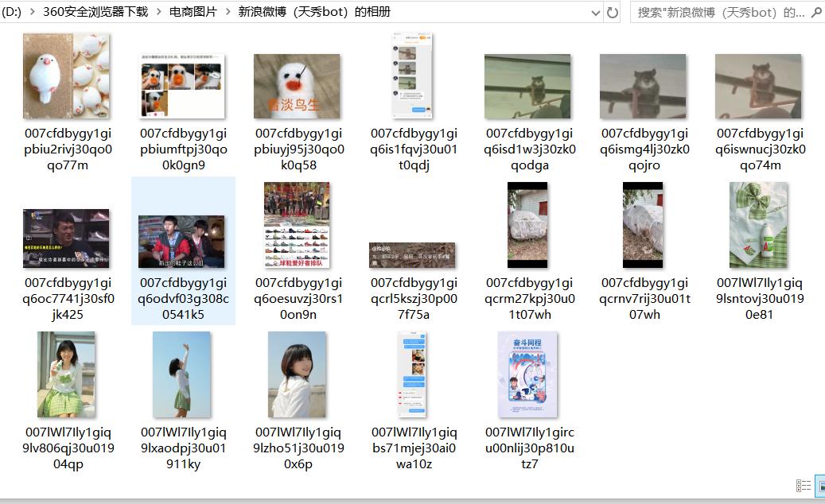Image resolution: width=825 pixels, height=504 pixels.
Task: Select the long chat screenshot thumbnail wa10z
Action: (412, 374)
